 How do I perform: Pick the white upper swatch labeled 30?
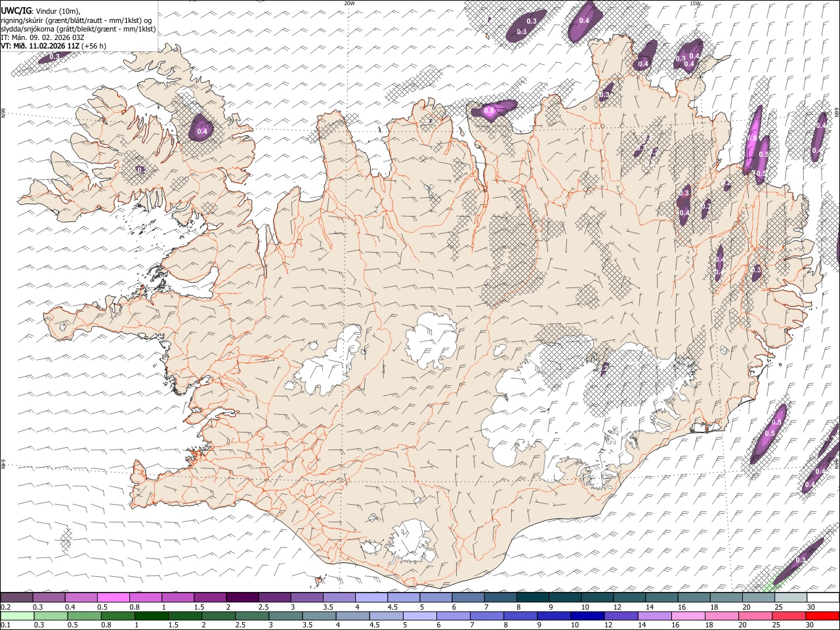click(824, 597)
